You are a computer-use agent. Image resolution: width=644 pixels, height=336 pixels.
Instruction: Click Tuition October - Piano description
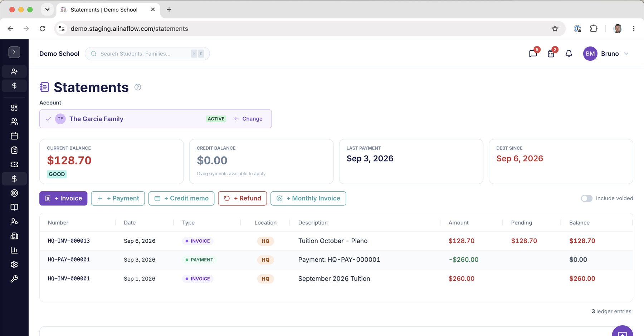333,241
